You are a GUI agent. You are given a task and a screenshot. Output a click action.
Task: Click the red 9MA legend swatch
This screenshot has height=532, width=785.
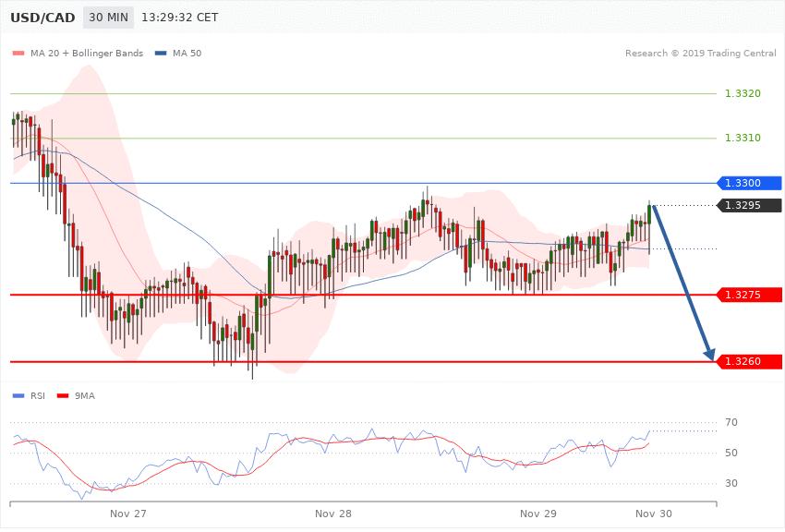[63, 396]
